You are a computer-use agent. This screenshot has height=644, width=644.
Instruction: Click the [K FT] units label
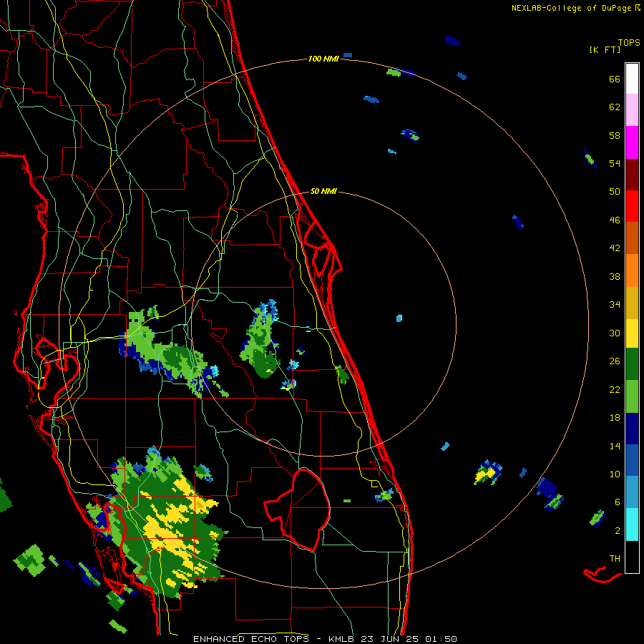[x=605, y=49]
